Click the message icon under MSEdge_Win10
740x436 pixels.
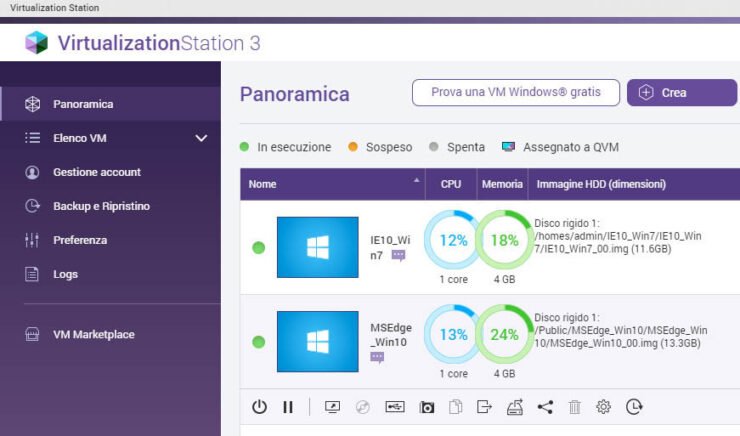tap(377, 357)
